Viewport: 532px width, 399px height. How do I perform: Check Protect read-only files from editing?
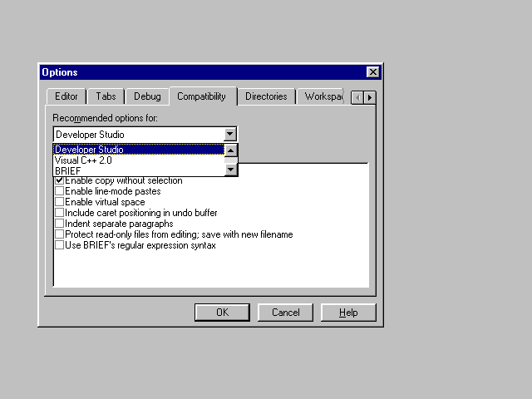tap(59, 234)
